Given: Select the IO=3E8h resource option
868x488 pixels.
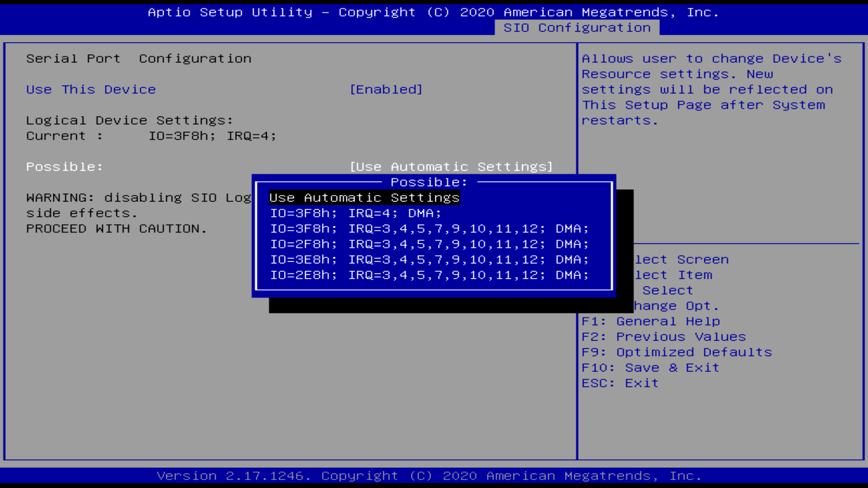Looking at the screenshot, I should click(429, 260).
